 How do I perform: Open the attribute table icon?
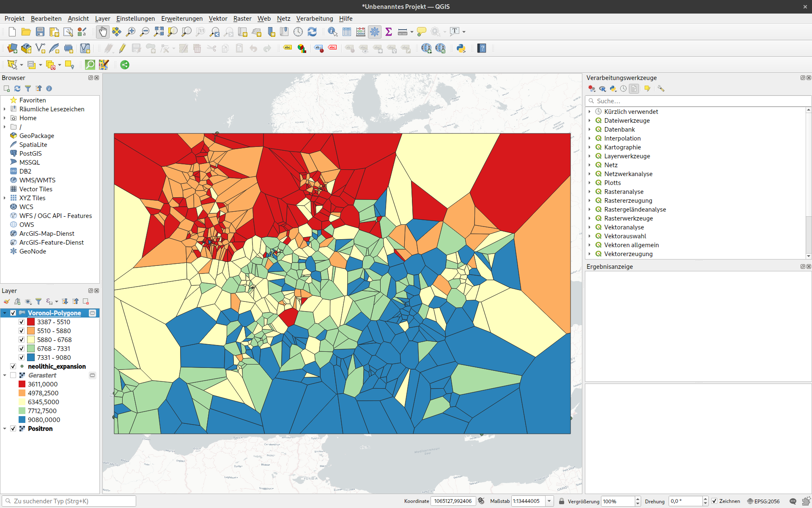click(347, 32)
